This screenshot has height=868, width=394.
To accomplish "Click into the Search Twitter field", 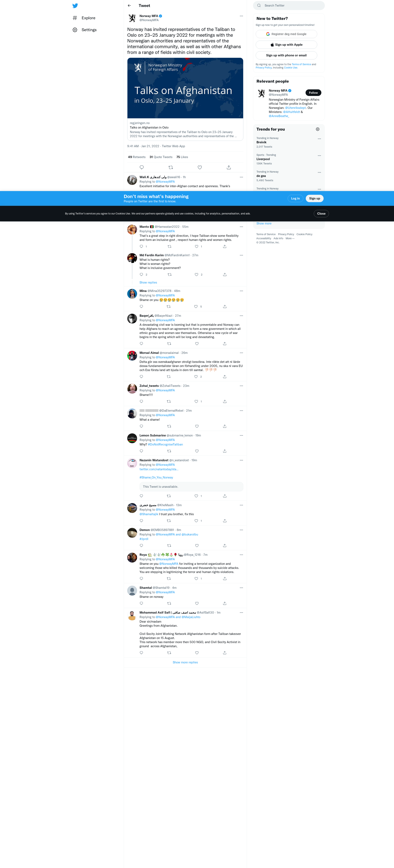I will (289, 6).
